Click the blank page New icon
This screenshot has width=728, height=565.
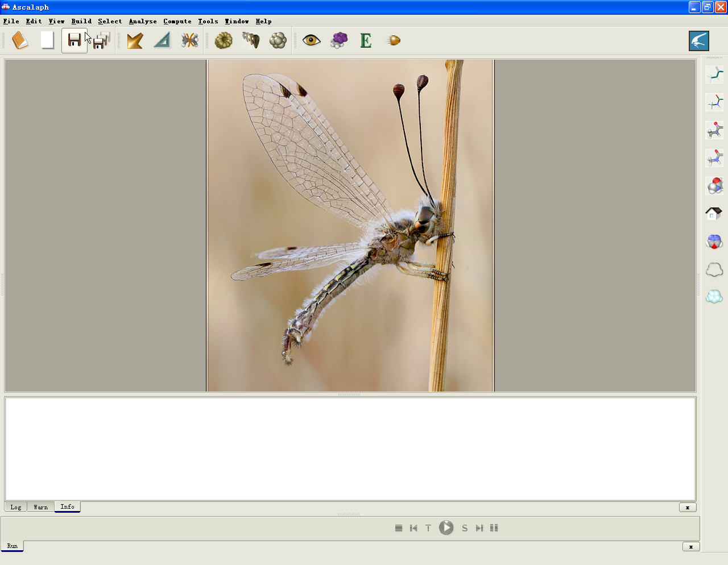tap(47, 40)
